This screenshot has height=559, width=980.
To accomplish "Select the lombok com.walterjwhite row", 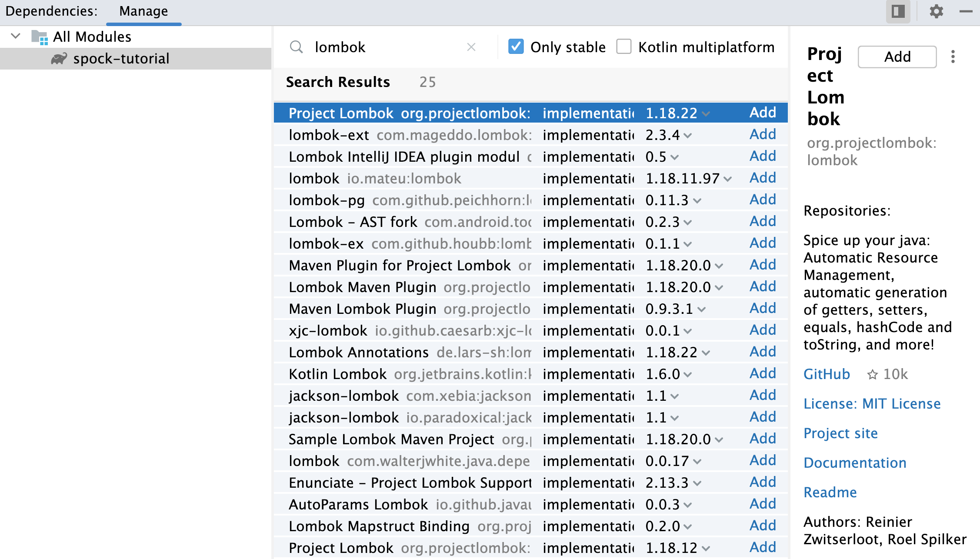I will (x=530, y=461).
